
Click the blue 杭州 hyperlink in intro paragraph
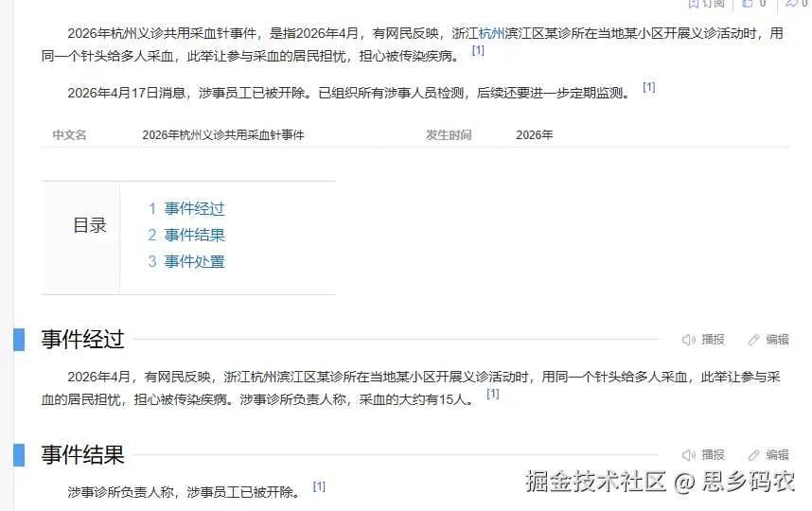492,34
